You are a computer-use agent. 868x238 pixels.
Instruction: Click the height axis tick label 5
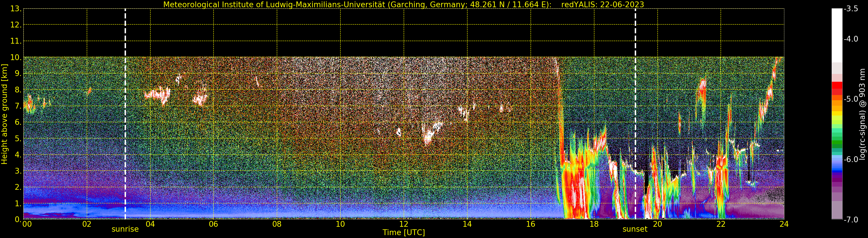(x=18, y=139)
